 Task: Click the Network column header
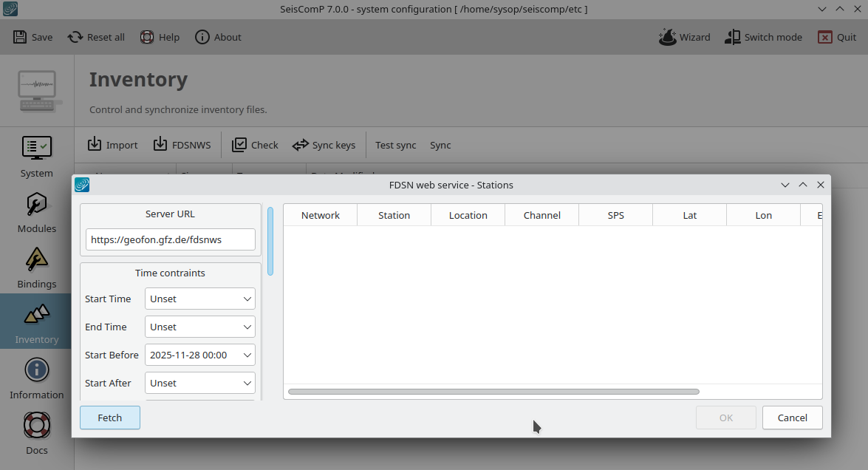point(320,215)
